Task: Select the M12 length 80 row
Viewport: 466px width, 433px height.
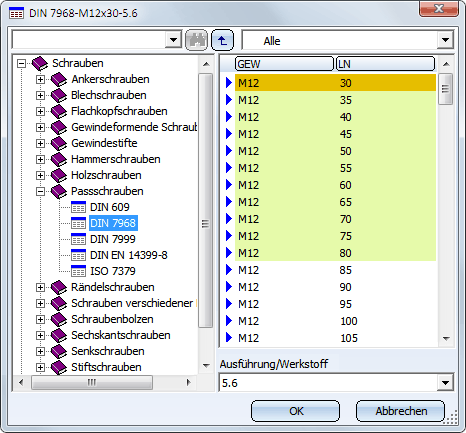Action: [x=335, y=253]
